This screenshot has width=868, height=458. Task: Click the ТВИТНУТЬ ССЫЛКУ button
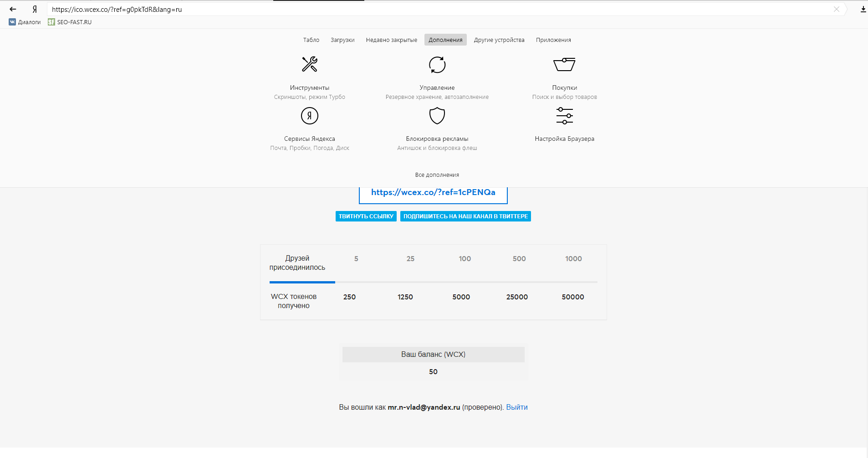point(366,216)
